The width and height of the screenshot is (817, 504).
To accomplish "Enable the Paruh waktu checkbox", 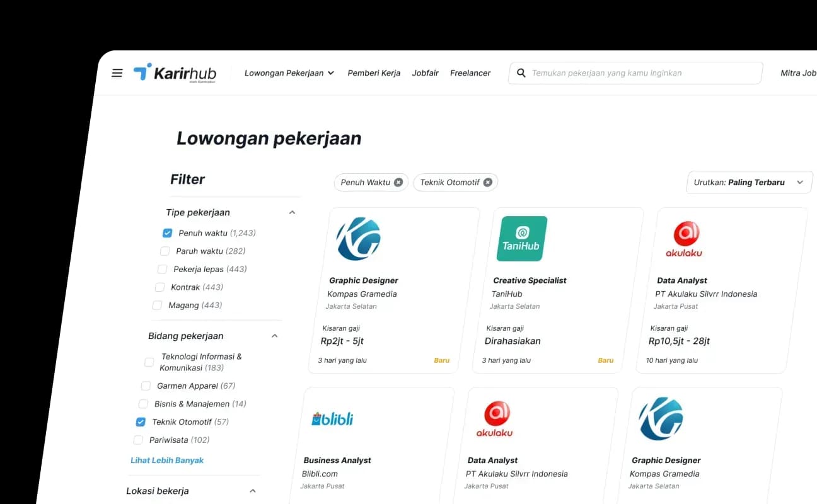I will [165, 251].
